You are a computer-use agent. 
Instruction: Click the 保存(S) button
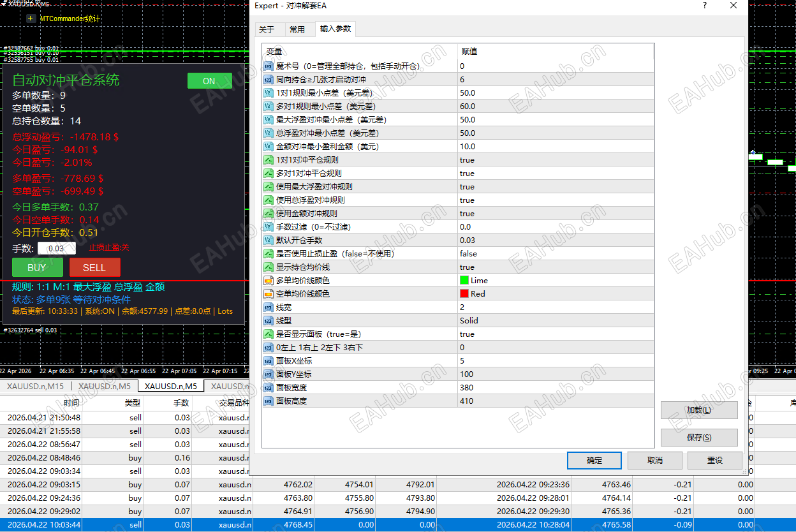(x=699, y=438)
